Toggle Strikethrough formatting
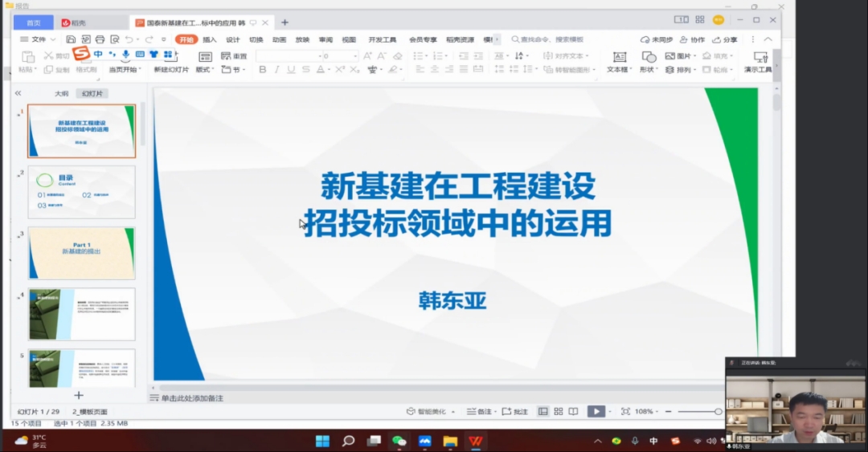868x452 pixels. (x=305, y=70)
